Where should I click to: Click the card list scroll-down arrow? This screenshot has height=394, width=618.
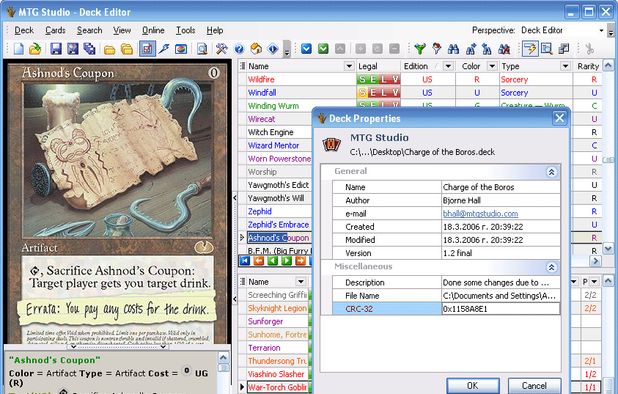(x=608, y=249)
